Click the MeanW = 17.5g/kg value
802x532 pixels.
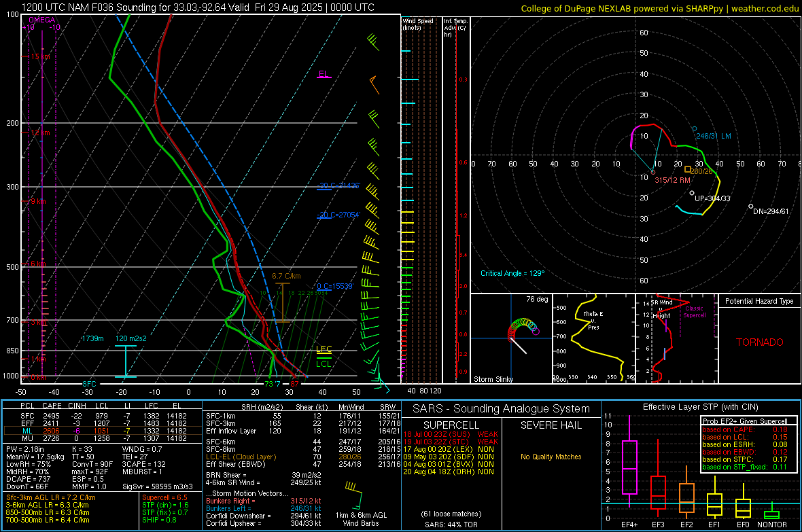(x=35, y=457)
